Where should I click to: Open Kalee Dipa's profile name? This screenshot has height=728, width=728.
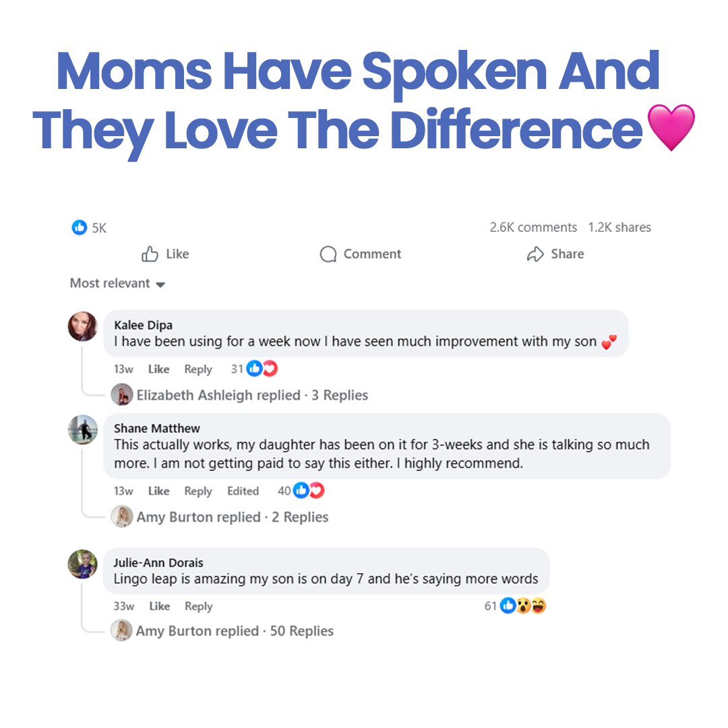[x=143, y=325]
